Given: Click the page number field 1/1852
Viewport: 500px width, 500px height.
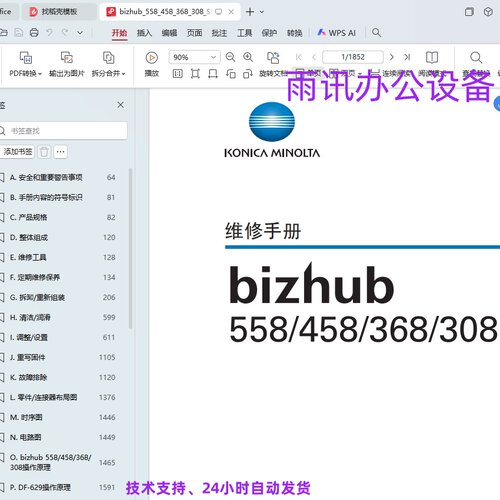Looking at the screenshot, I should (353, 57).
